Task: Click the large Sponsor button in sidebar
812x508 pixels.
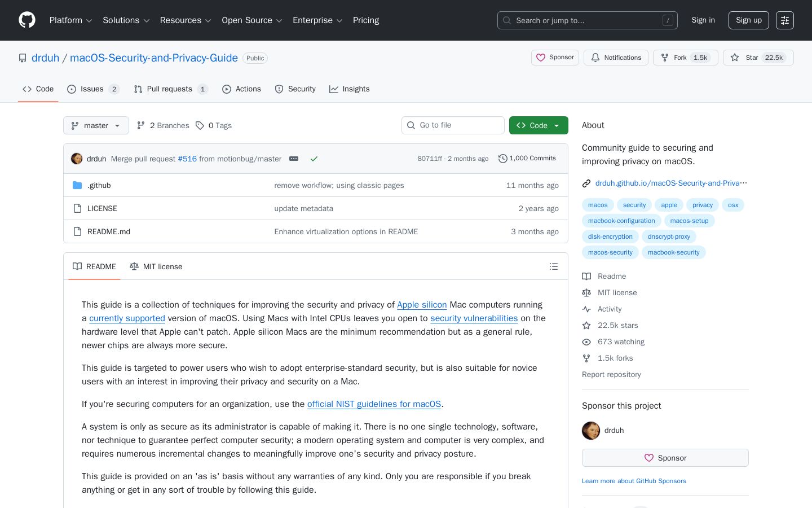Action: [x=665, y=458]
